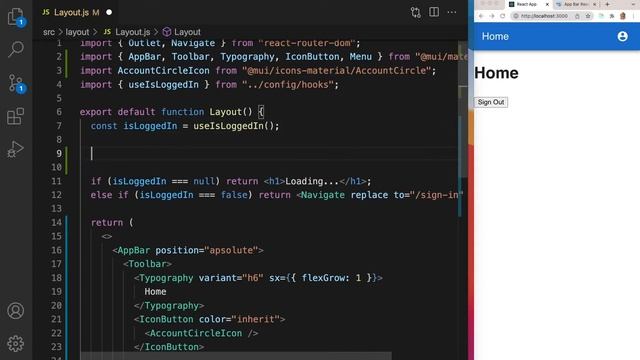Image resolution: width=640 pixels, height=360 pixels.
Task: Open the editor More Actions menu
Action: tap(452, 12)
